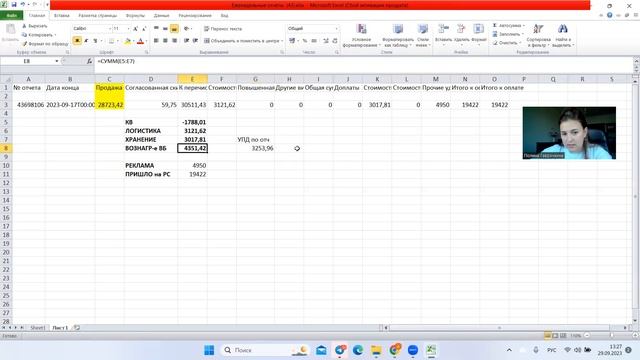The image size is (640, 360).
Task: Switch to the Вставка ribbon tab
Action: pos(62,16)
